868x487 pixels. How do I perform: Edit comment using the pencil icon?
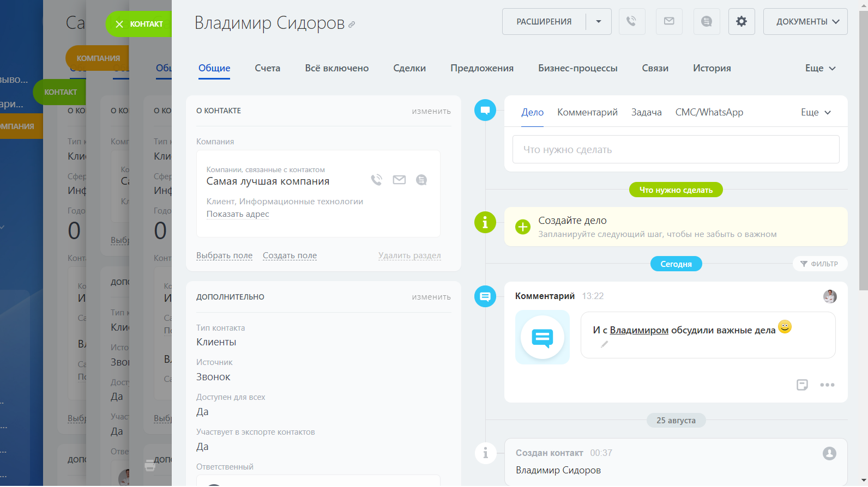(604, 344)
